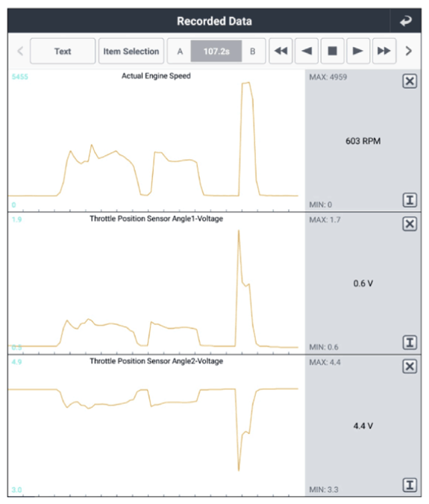This screenshot has width=429, height=504.
Task: Toggle the cursor icon on Angle1-Voltage graph
Action: (x=410, y=343)
